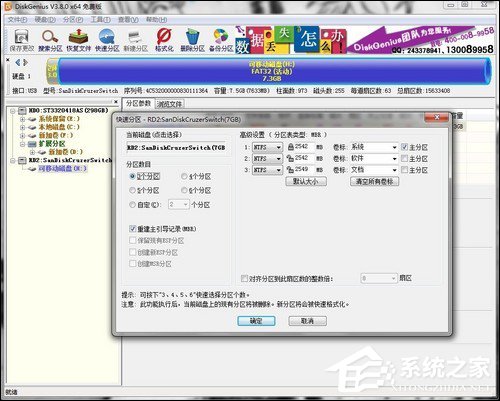Screen dimensions: 500x401
Task: Open volume label dropdown showing 软件
Action: (x=394, y=159)
